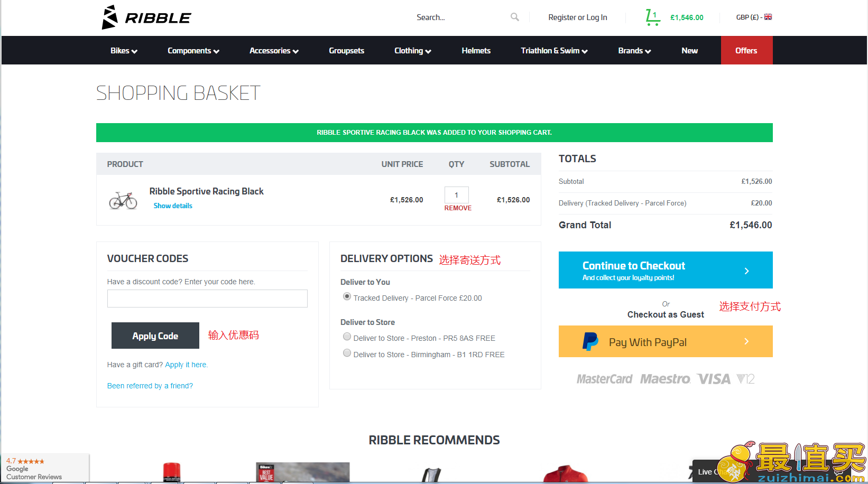Image resolution: width=868 pixels, height=484 pixels.
Task: Expand the Components menu
Action: pos(193,51)
